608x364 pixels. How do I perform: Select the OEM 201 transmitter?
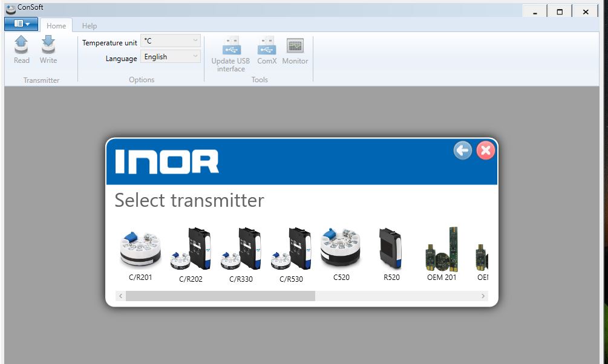(x=442, y=255)
